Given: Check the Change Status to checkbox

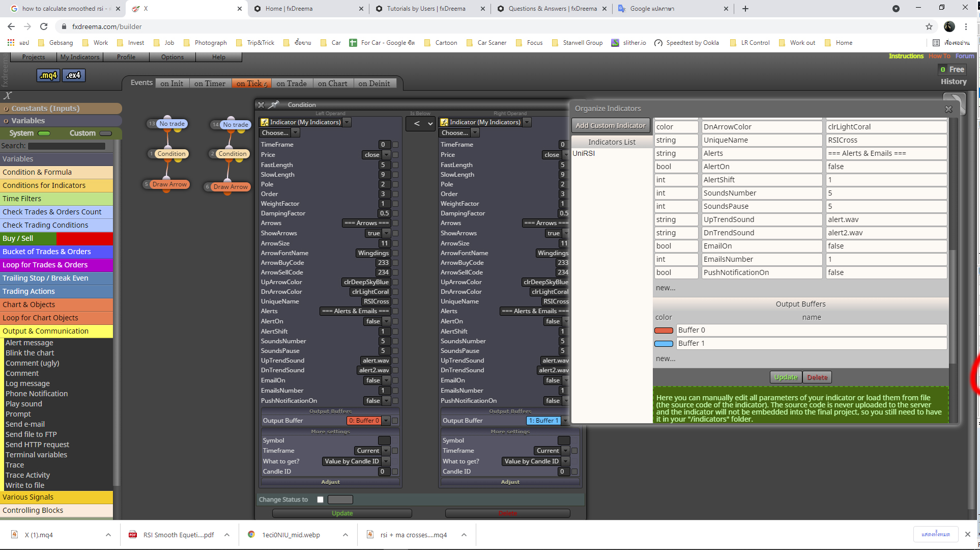Looking at the screenshot, I should 320,500.
